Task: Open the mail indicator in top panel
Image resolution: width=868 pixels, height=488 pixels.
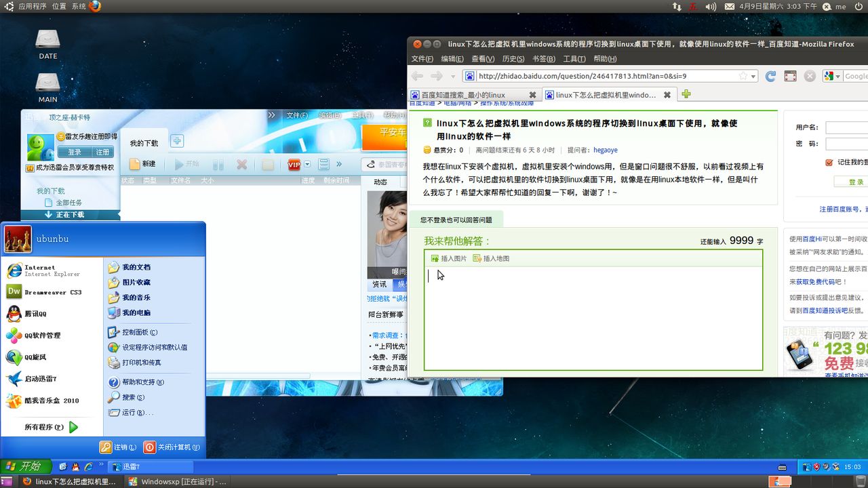Action: coord(730,6)
